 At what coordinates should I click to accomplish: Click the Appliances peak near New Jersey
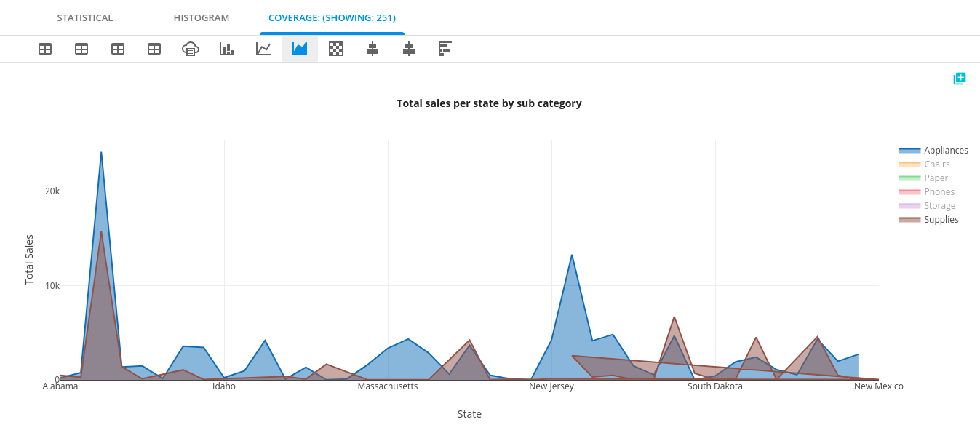coord(572,255)
